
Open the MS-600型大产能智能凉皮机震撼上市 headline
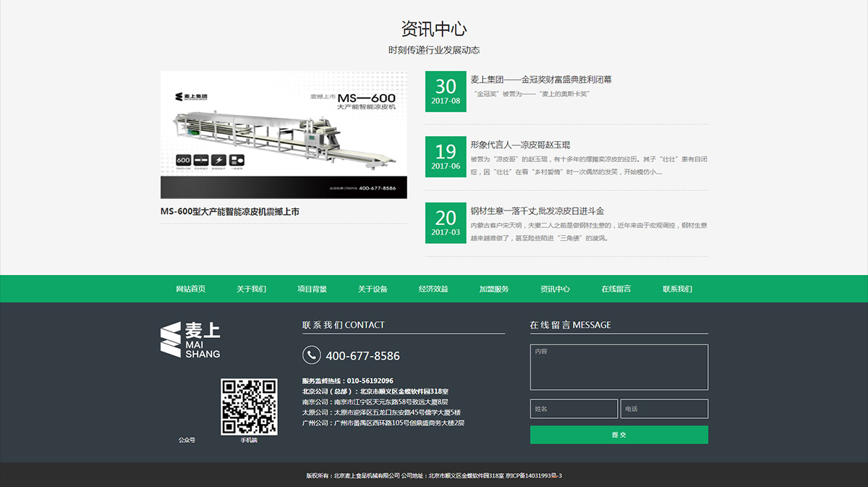click(230, 211)
